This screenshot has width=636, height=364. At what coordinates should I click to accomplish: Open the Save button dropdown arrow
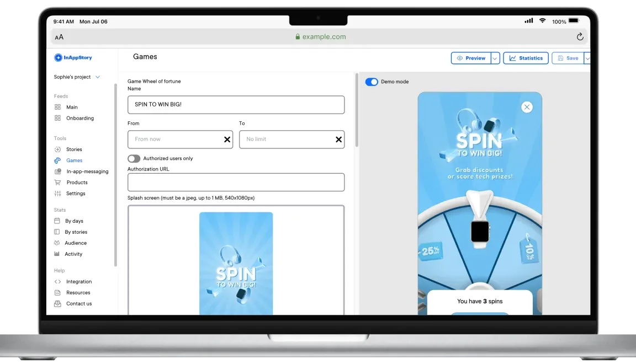[587, 58]
